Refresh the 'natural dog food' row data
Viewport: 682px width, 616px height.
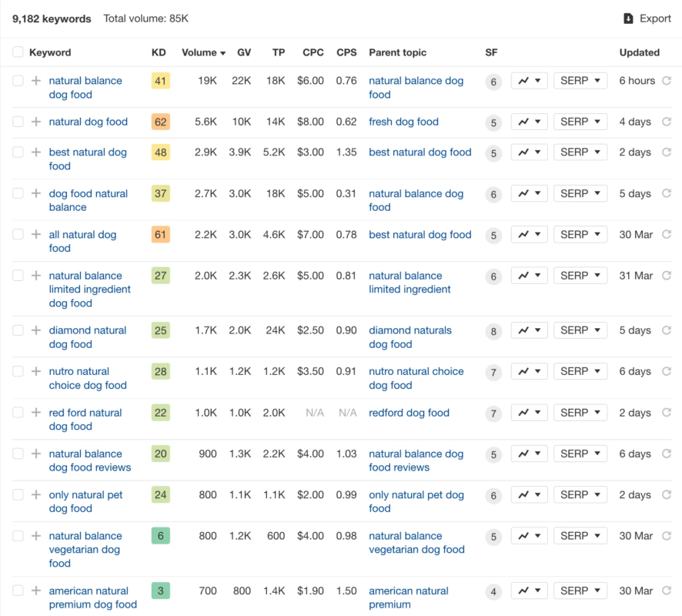point(667,122)
